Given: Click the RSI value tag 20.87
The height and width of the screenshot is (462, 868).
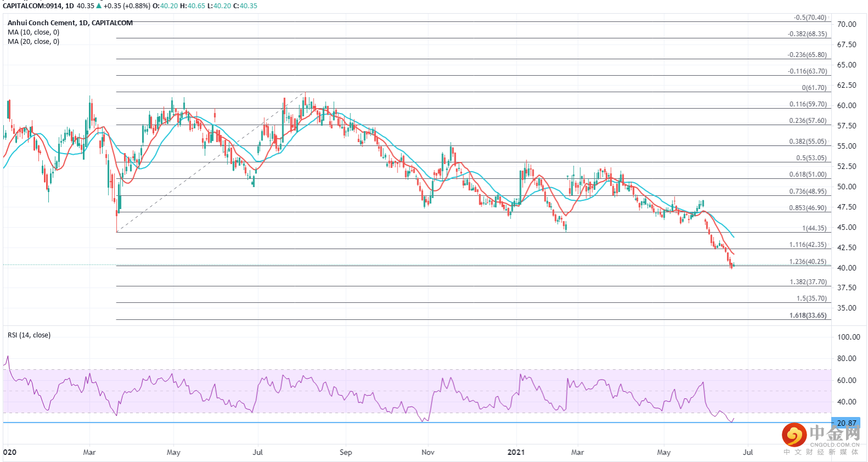Looking at the screenshot, I should [846, 423].
